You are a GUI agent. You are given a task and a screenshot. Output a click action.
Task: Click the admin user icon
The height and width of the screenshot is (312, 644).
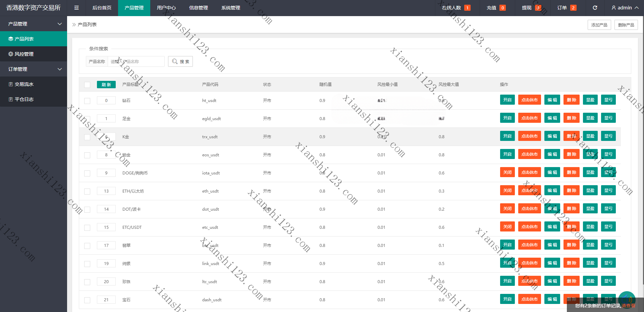[x=613, y=8]
